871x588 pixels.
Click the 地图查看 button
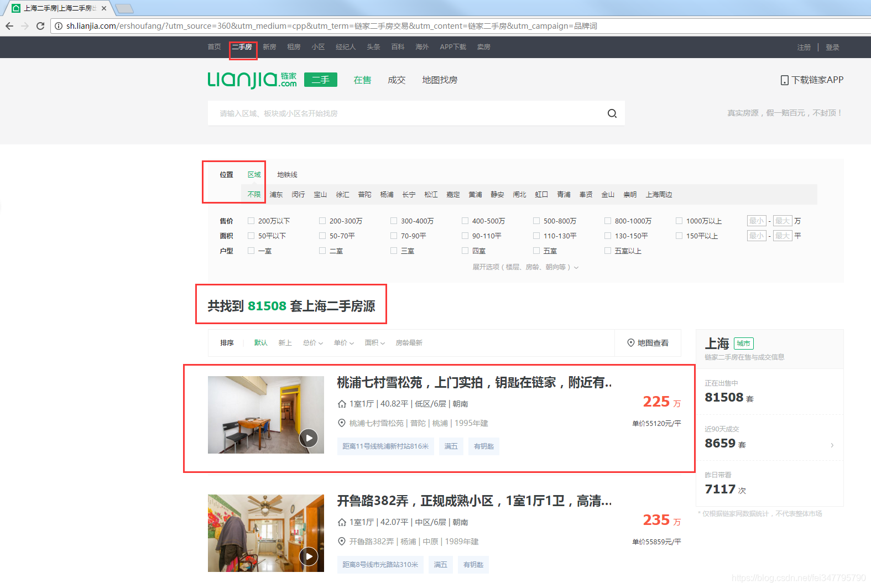coord(648,343)
